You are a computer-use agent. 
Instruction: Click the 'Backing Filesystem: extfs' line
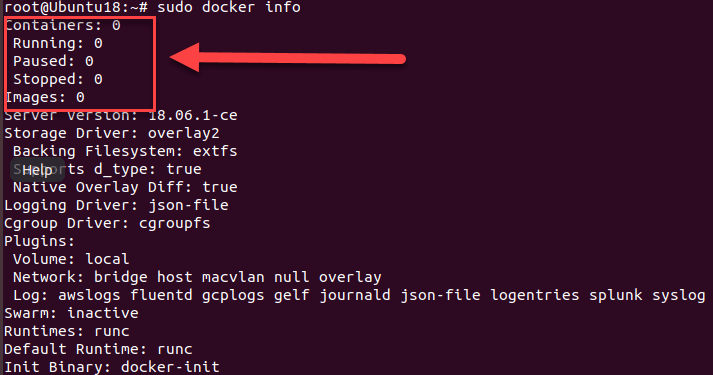(x=125, y=151)
